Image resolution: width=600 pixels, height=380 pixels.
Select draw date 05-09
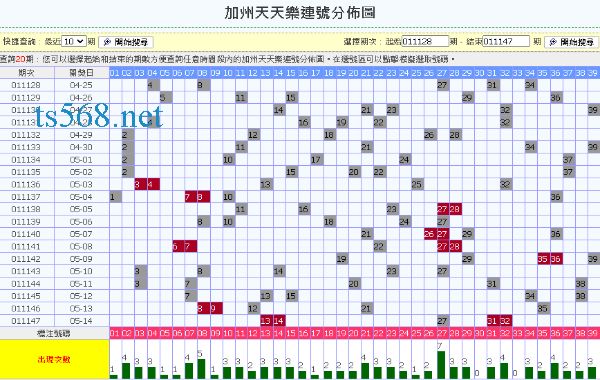tap(81, 259)
